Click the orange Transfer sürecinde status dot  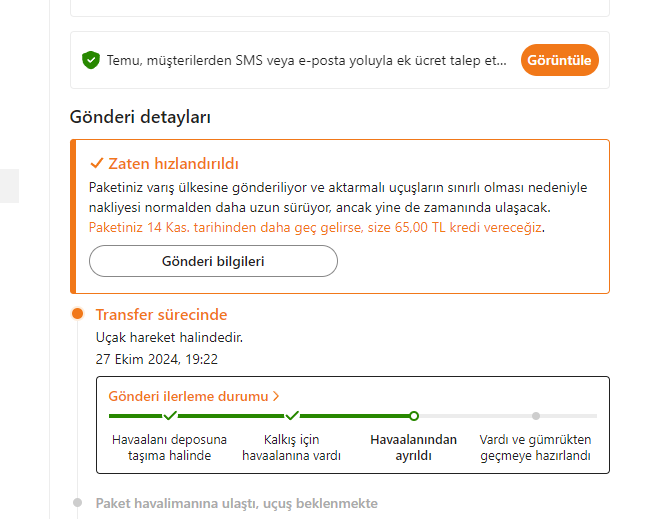78,314
